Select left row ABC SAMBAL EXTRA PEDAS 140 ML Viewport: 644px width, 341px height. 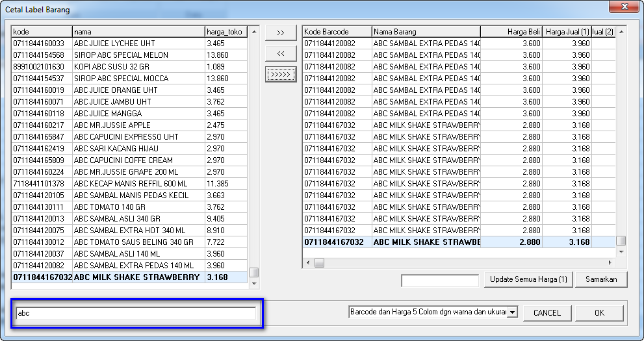[130, 266]
